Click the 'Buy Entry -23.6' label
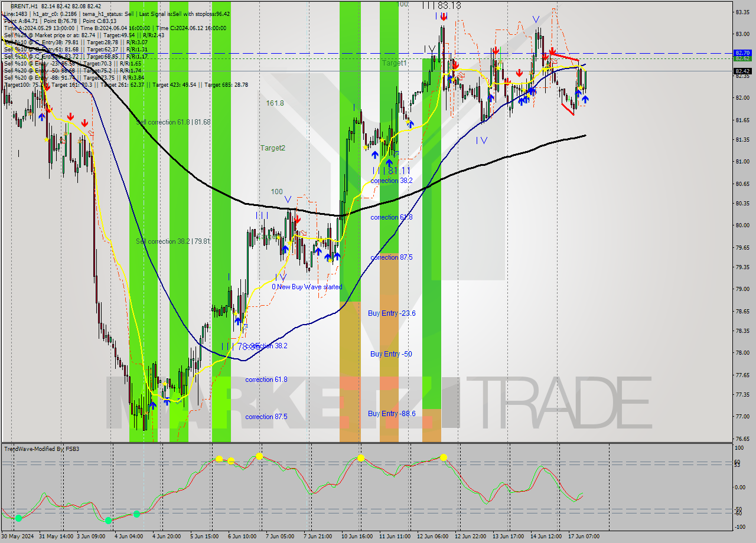The width and height of the screenshot is (756, 543). click(392, 313)
